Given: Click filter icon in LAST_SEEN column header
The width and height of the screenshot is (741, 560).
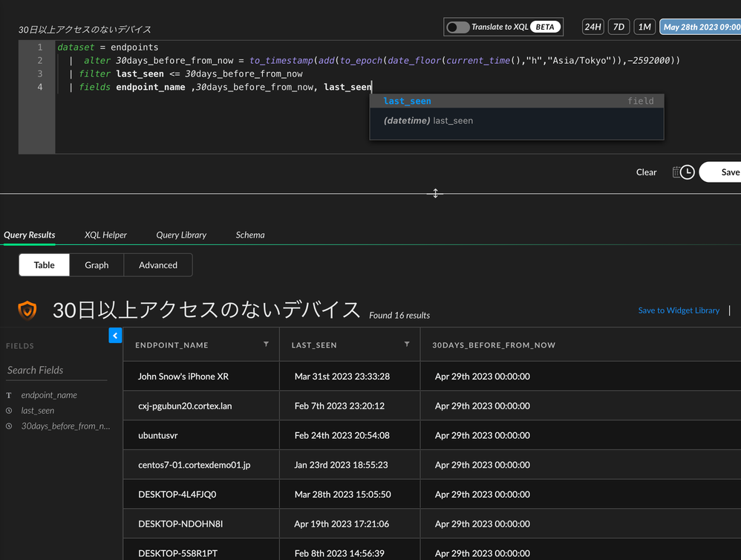Looking at the screenshot, I should click(x=407, y=345).
